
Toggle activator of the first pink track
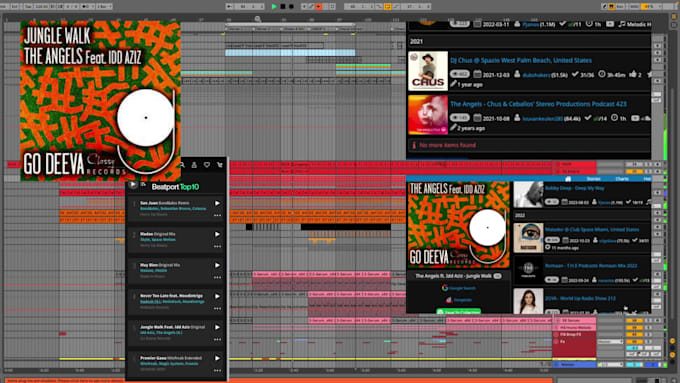tap(634, 321)
